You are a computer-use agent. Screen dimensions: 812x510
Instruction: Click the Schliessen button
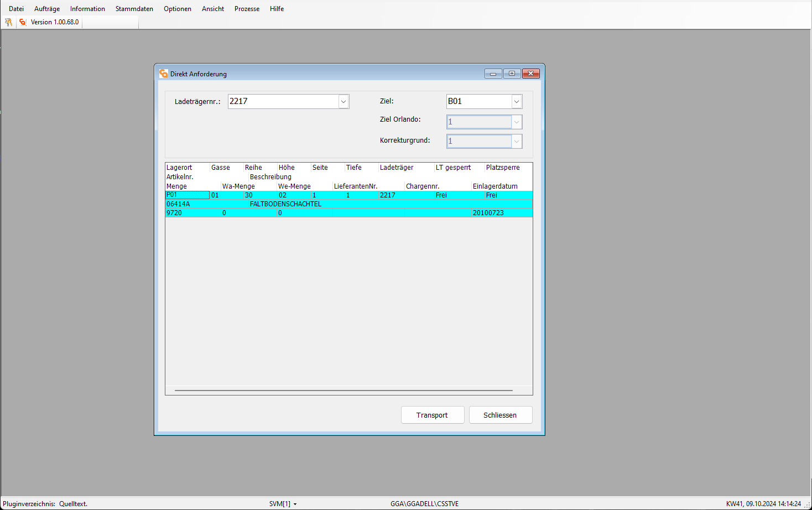[501, 415]
